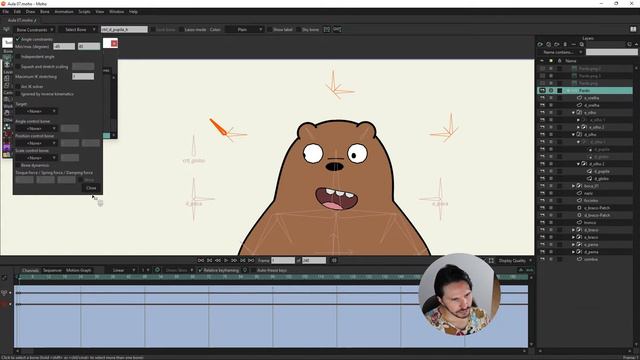The width and height of the screenshot is (640, 360).
Task: Click the new layer icon in Layers panel
Action: 540,44
